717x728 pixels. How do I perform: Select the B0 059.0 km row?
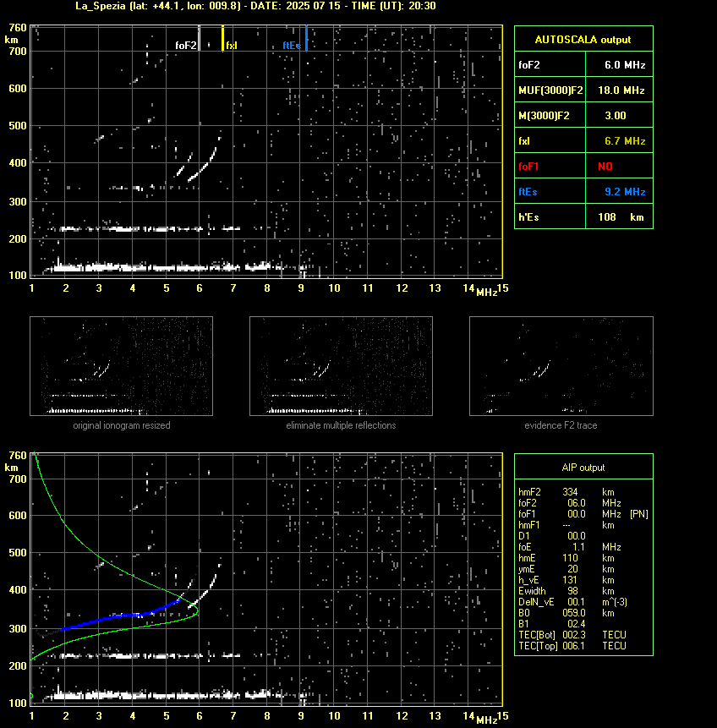(566, 613)
